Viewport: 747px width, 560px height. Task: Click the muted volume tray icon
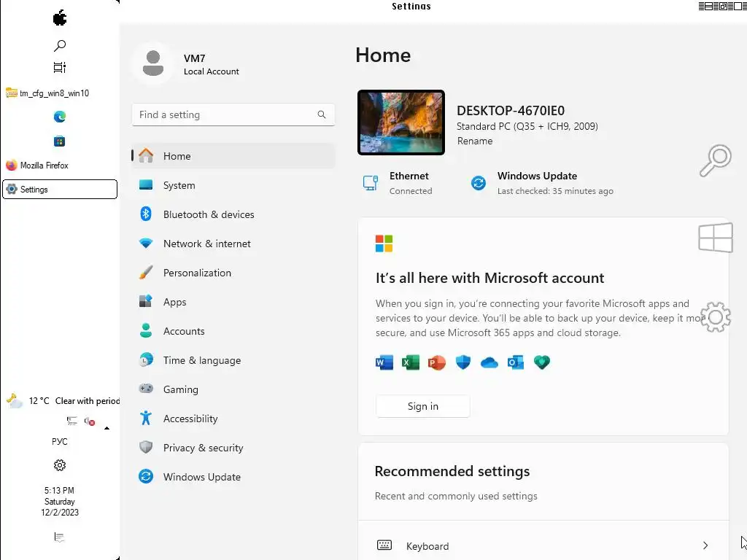point(90,421)
